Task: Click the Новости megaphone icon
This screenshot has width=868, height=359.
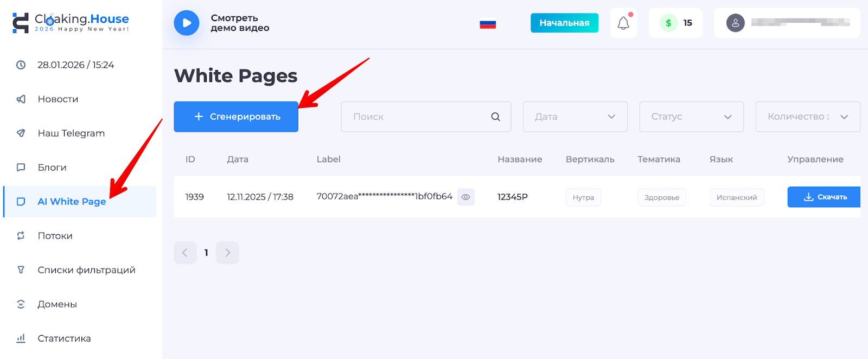Action: click(x=21, y=99)
